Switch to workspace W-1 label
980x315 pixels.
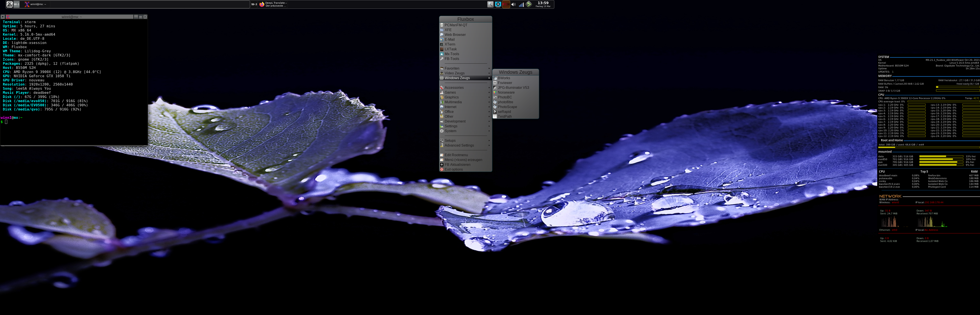tap(17, 4)
